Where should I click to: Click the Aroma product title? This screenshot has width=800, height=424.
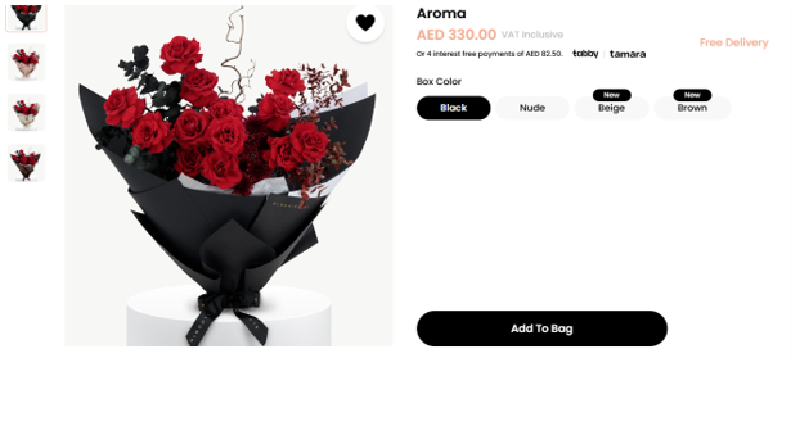(441, 13)
